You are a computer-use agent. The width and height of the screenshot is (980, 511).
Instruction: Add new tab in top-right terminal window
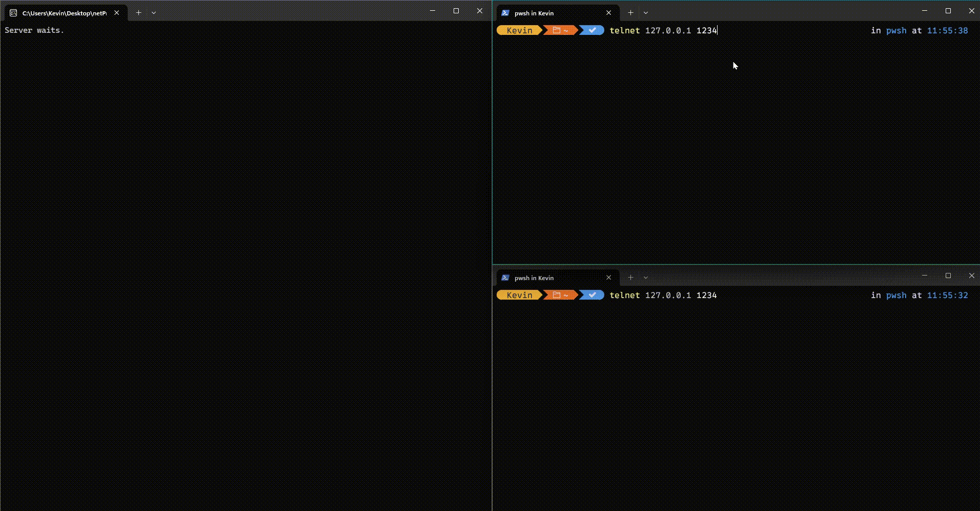point(631,13)
